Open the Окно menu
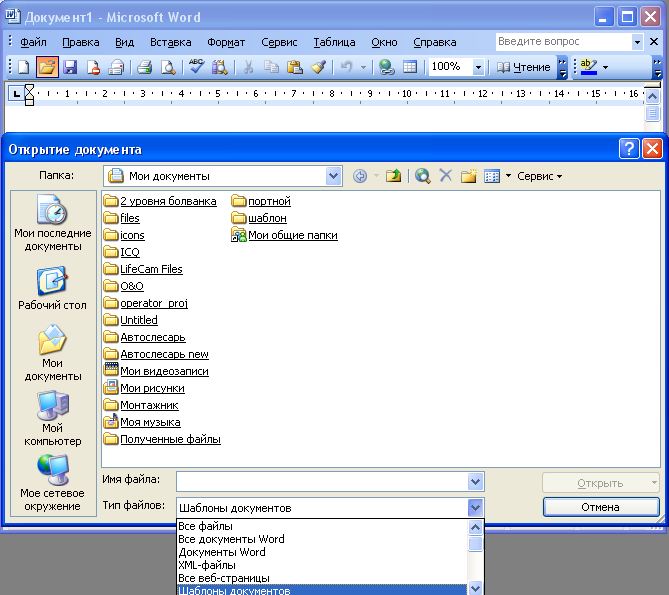The image size is (669, 595). tap(384, 42)
